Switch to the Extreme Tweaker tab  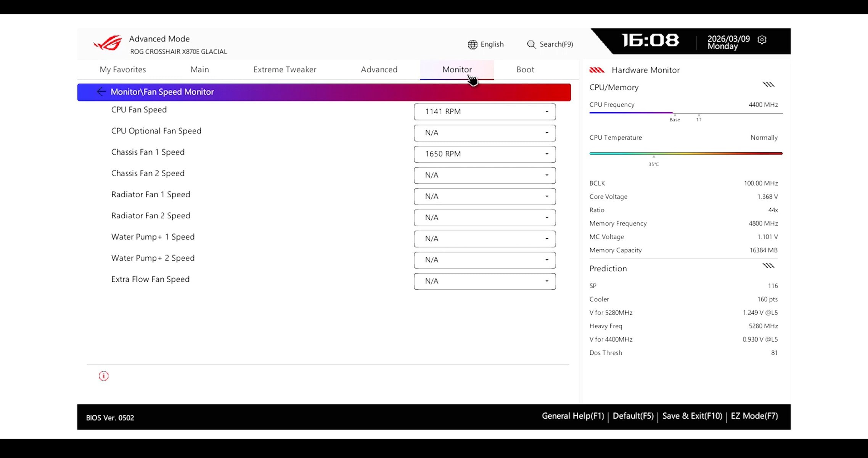point(285,69)
